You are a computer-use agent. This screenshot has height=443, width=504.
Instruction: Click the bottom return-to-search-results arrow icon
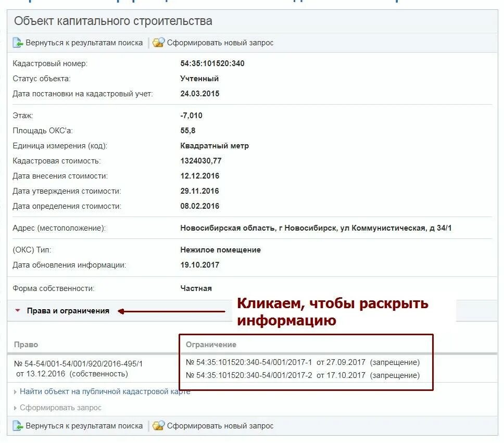click(x=18, y=426)
